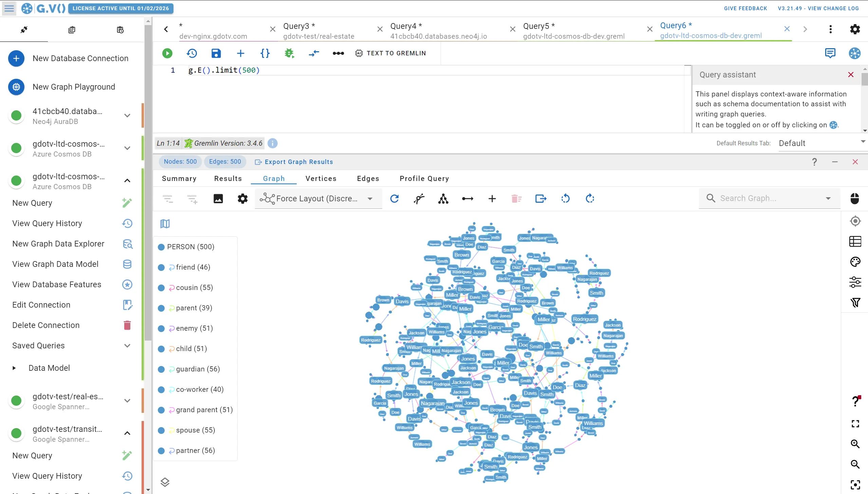
Task: Expand Saved Queries section
Action: pyautogui.click(x=127, y=346)
